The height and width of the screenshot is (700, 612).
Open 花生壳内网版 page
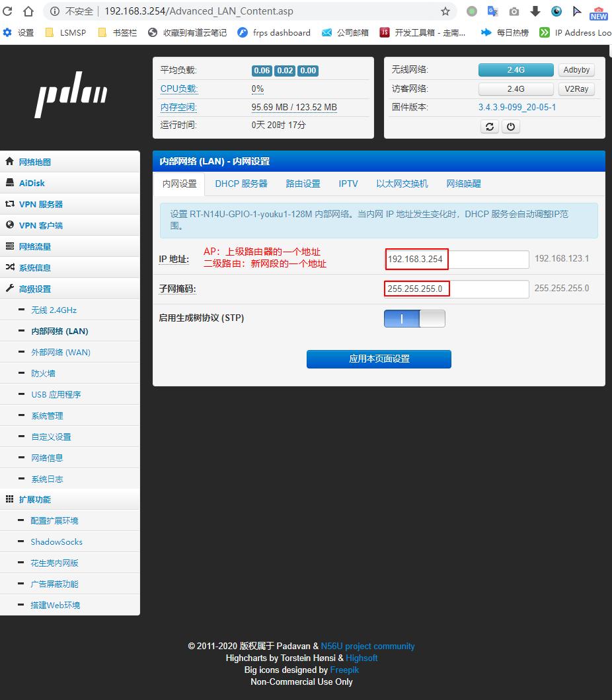pyautogui.click(x=69, y=563)
